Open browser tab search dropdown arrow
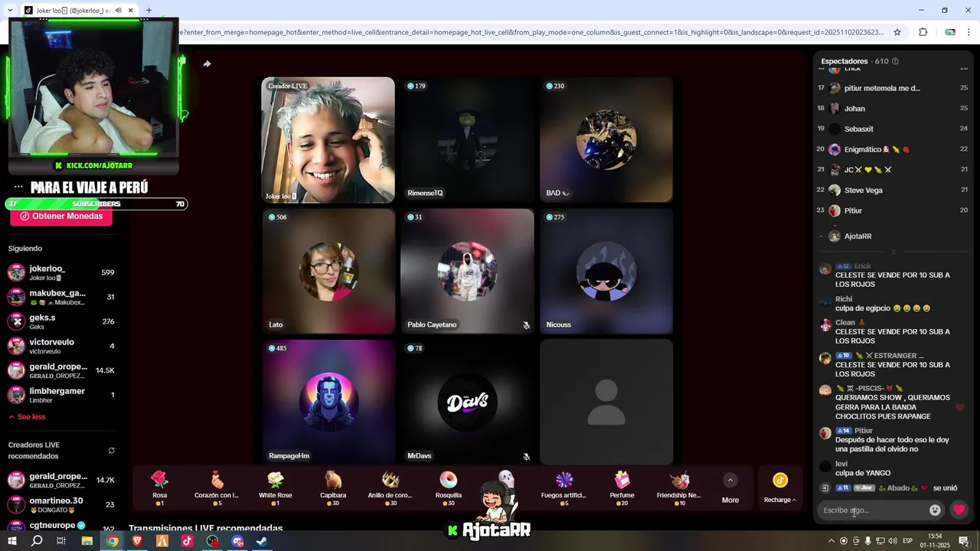980x551 pixels. click(9, 11)
